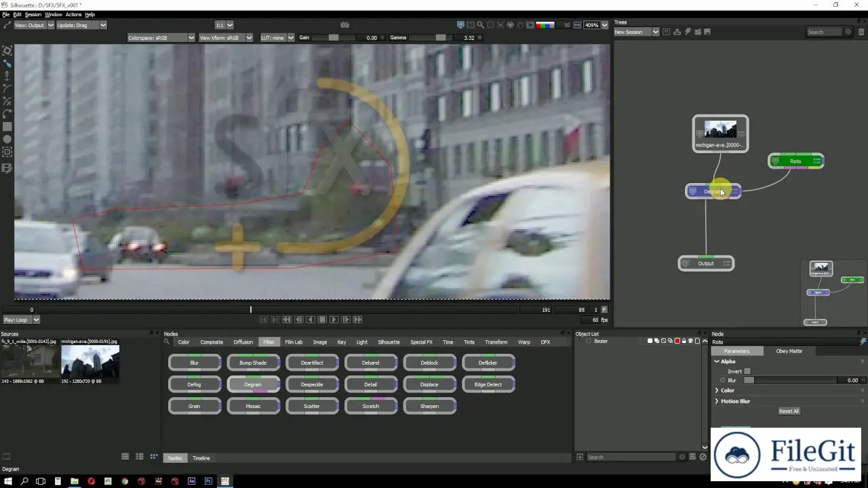Click the no-filter circle icon in Object List
This screenshot has width=868, height=488.
click(x=703, y=457)
